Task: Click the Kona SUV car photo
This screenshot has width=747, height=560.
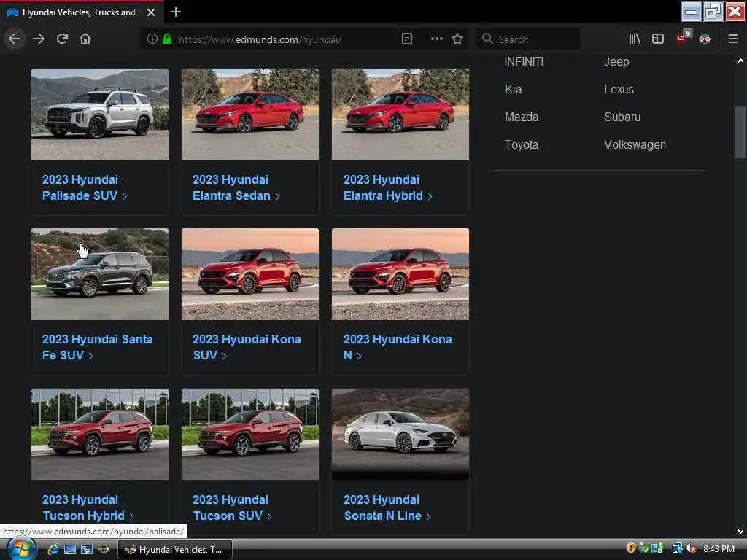Action: [250, 274]
